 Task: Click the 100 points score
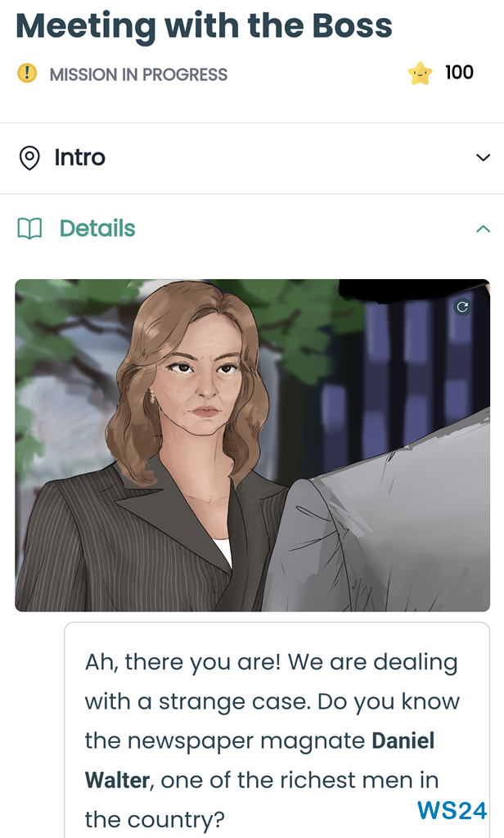pos(459,73)
